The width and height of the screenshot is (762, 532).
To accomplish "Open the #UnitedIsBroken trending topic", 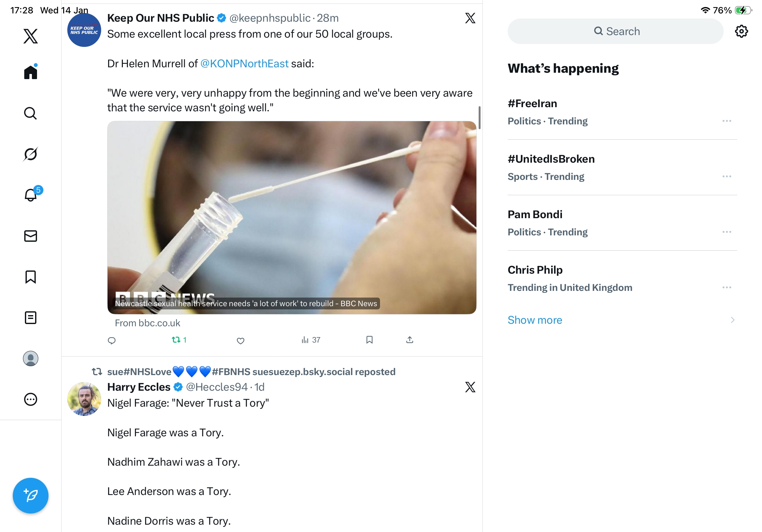I will click(x=551, y=159).
